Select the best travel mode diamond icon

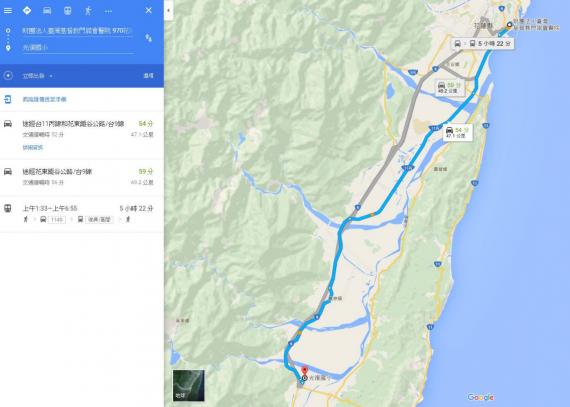point(27,11)
